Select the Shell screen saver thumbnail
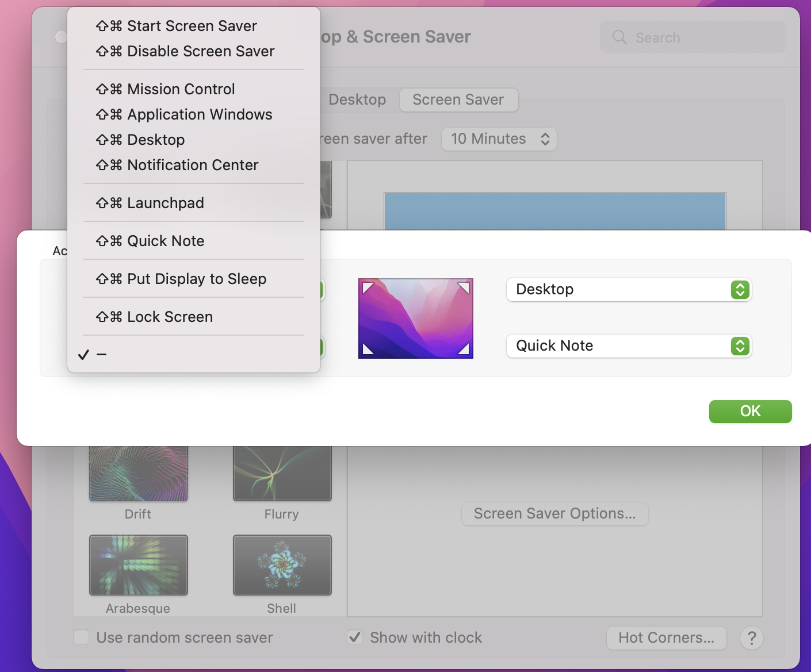Viewport: 811px width, 672px height. tap(282, 565)
